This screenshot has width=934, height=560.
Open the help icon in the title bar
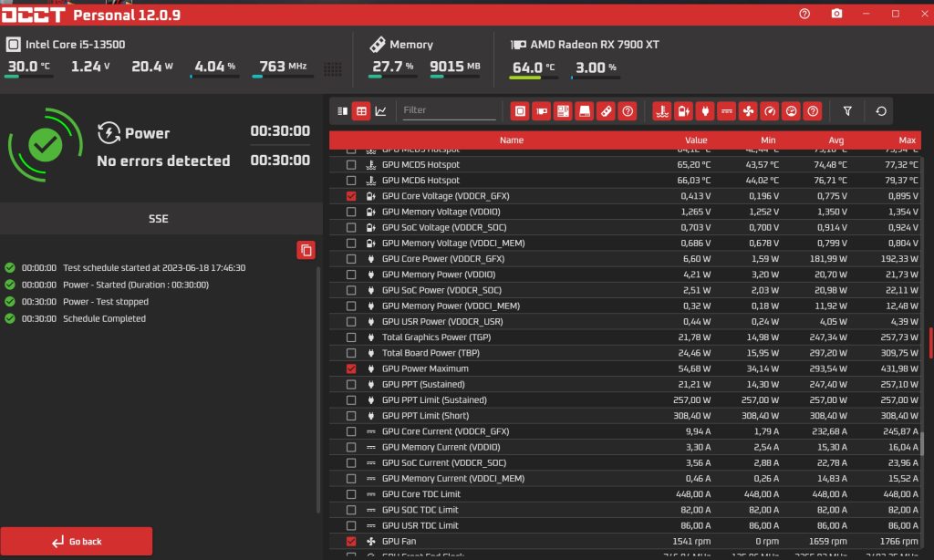pos(804,14)
